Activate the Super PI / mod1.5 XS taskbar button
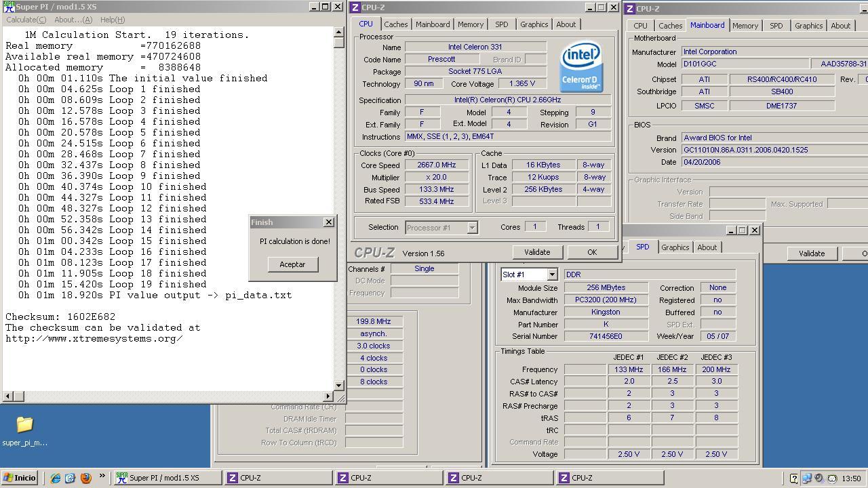Image resolution: width=868 pixels, height=488 pixels. point(167,478)
